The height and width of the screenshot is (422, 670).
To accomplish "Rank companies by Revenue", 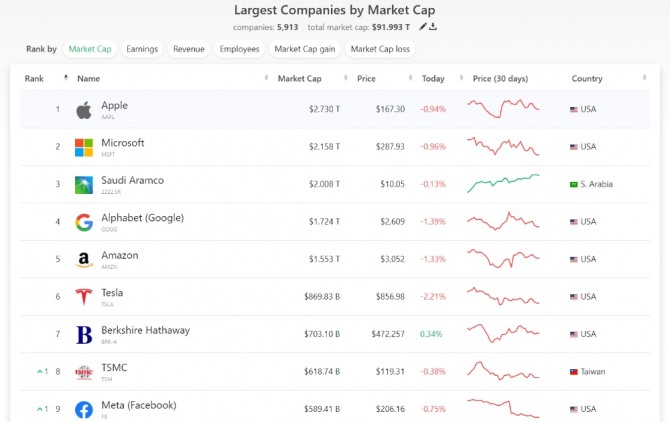I will pyautogui.click(x=188, y=48).
